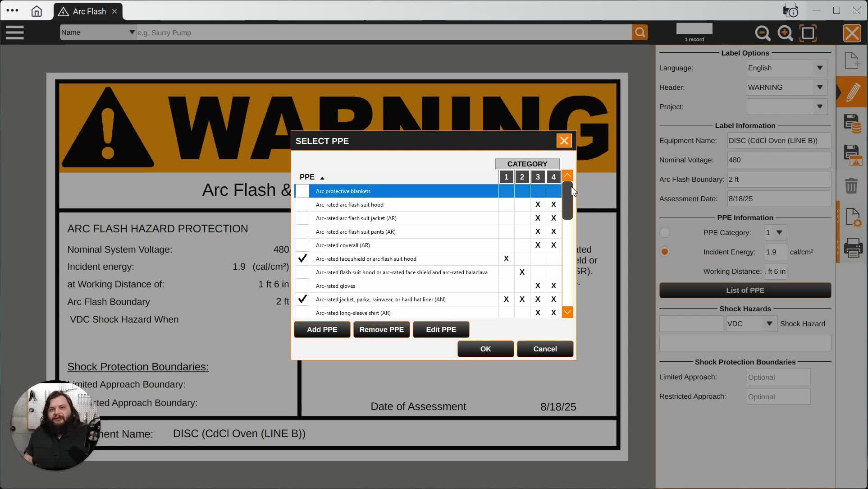Open the Project dropdown

[787, 107]
